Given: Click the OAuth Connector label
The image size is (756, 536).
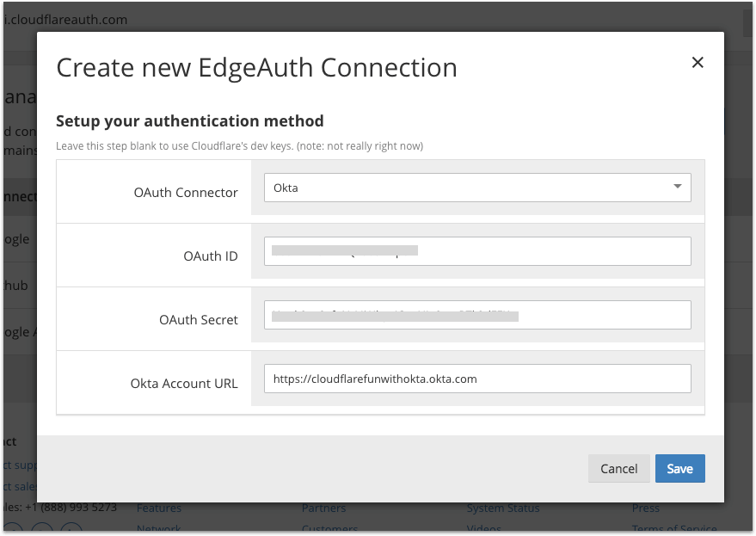Looking at the screenshot, I should point(186,193).
